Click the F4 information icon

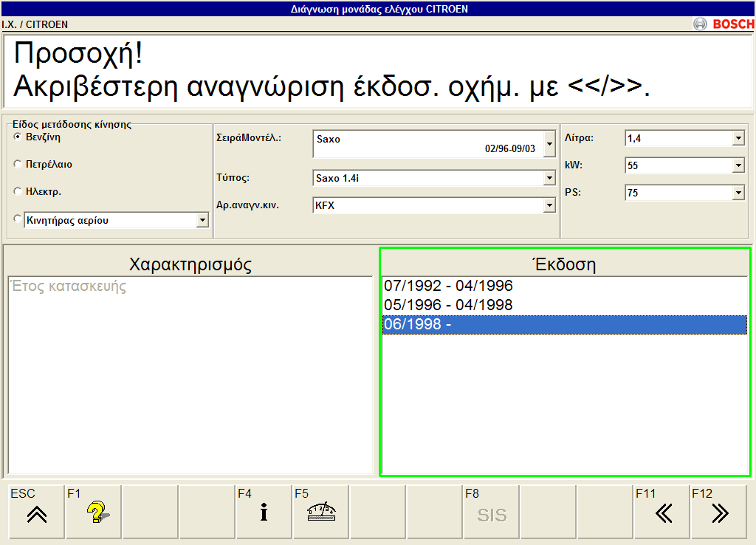[264, 512]
